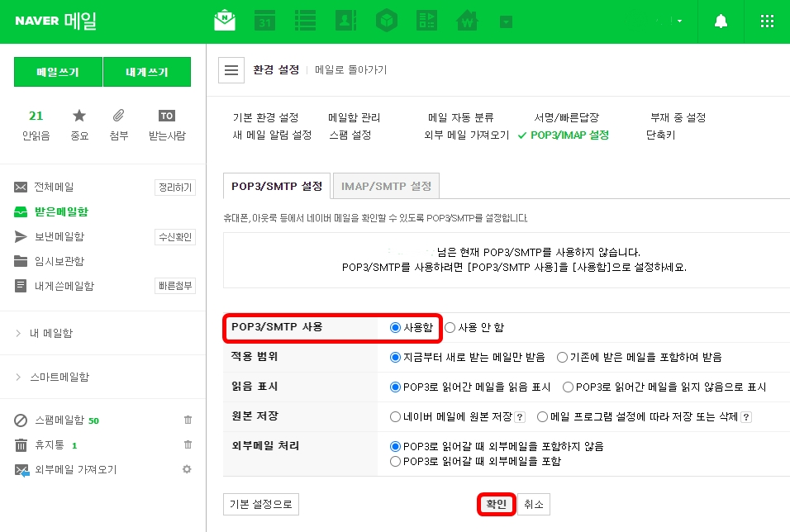Viewport: 790px width, 532px height.
Task: Click the 빠른첨부 button
Action: coord(175,286)
